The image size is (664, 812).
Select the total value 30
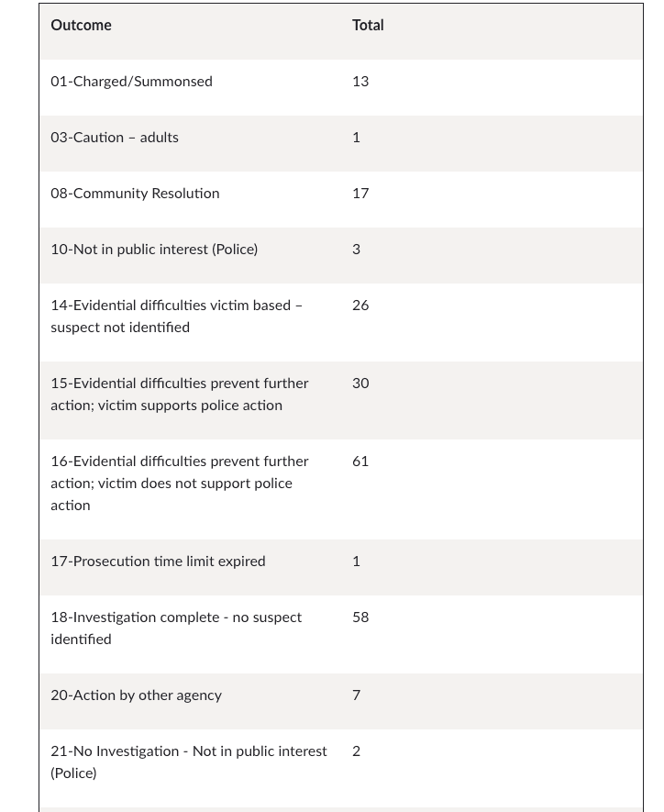tap(360, 384)
